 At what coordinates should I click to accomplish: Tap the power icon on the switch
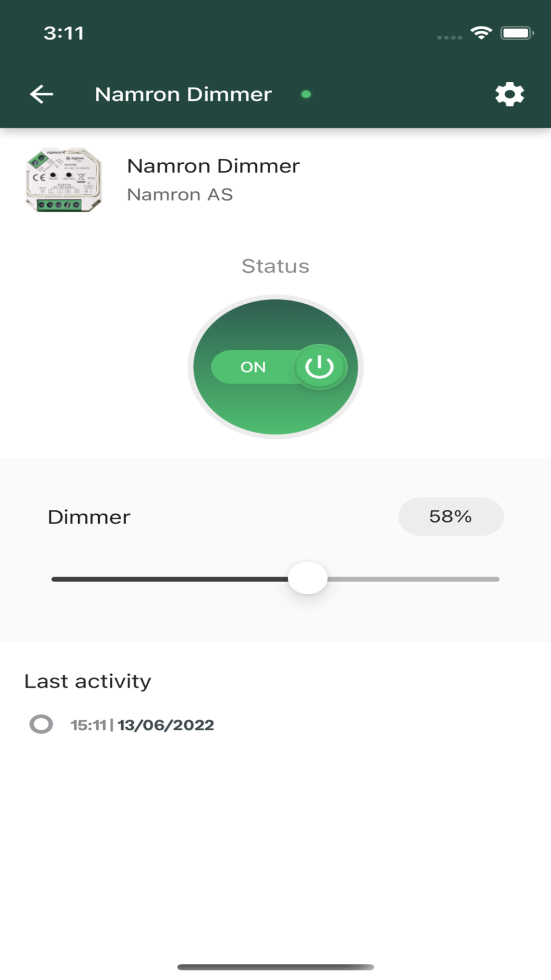[x=320, y=367]
